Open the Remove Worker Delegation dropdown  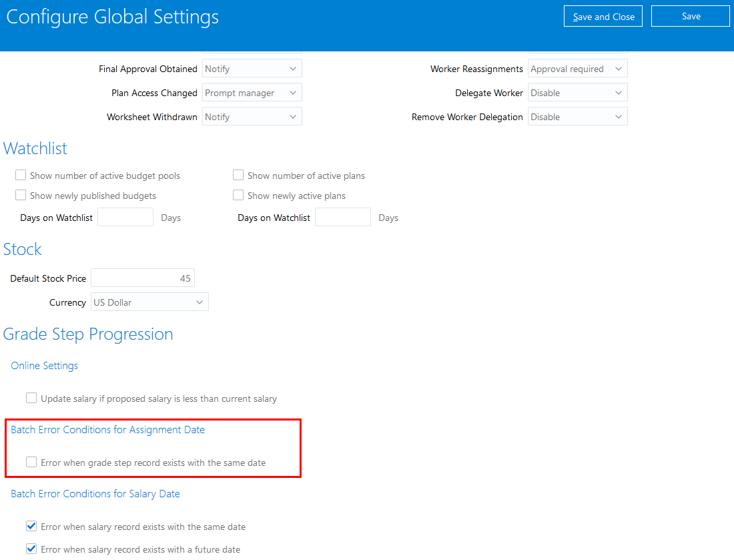tap(577, 117)
